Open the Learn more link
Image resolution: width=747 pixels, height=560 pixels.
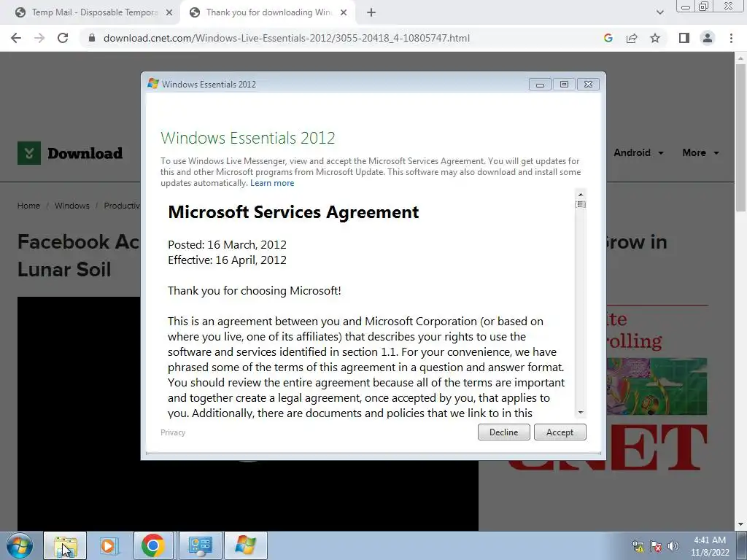click(272, 183)
